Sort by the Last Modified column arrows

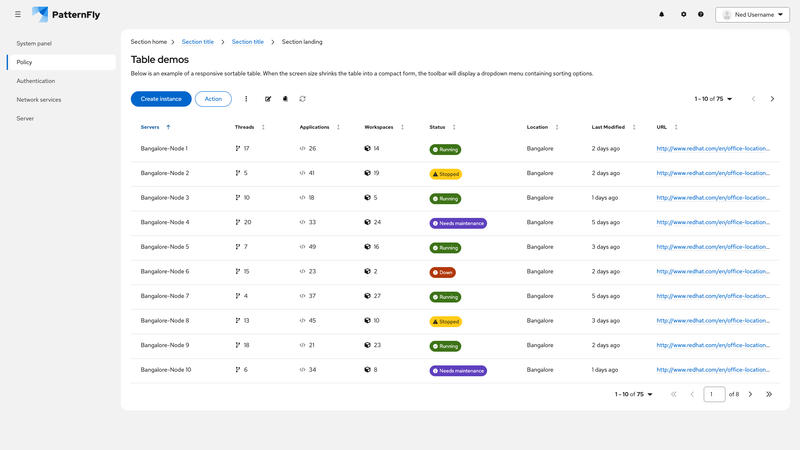pos(634,127)
